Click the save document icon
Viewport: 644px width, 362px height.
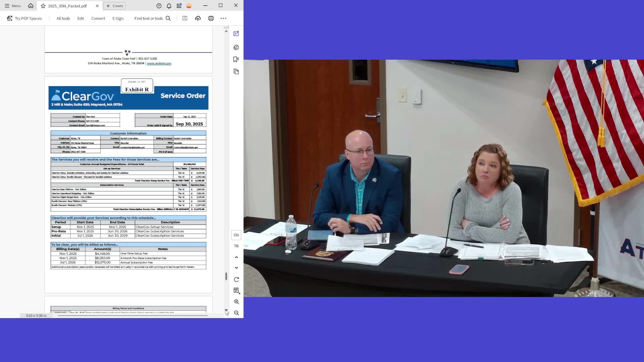click(185, 18)
